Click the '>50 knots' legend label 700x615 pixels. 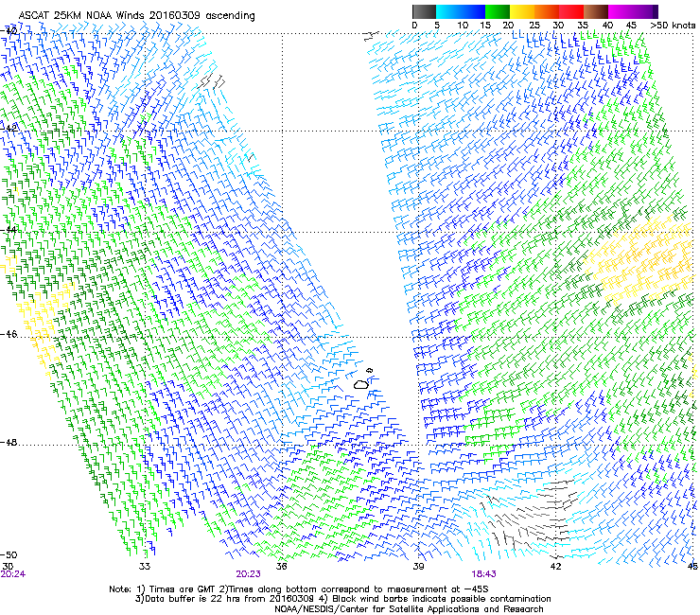[x=673, y=26]
